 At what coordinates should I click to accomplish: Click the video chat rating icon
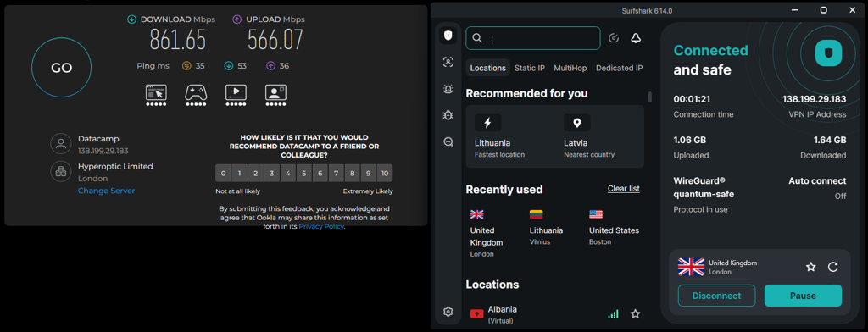275,92
